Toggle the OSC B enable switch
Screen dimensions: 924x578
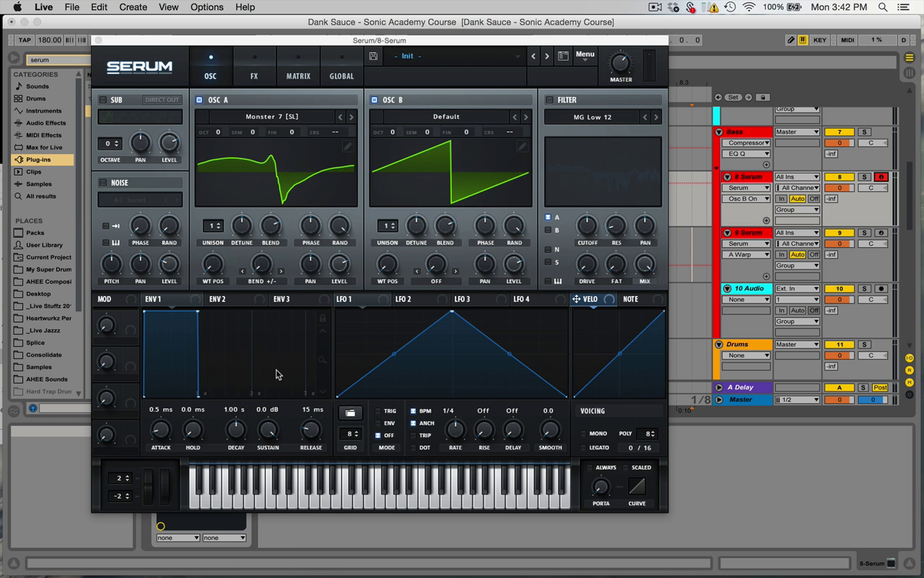point(375,100)
